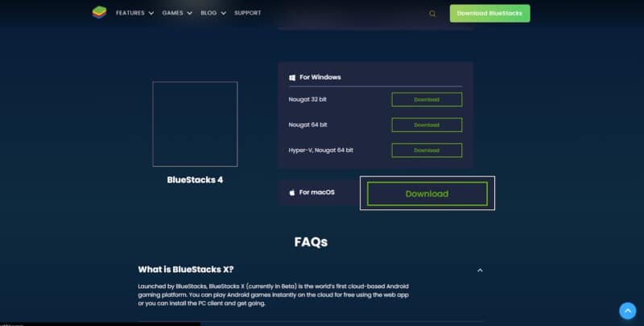Expand the Games dropdown menu
This screenshot has width=644, height=326.
click(x=177, y=13)
